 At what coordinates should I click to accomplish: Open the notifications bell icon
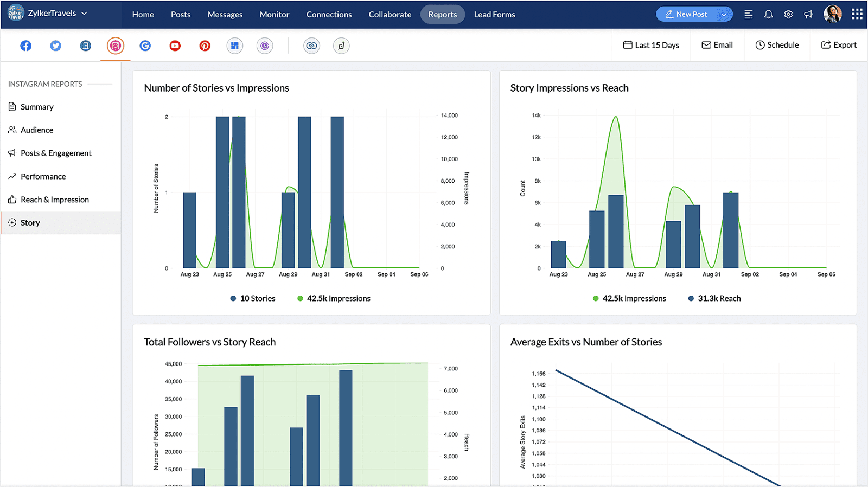pyautogui.click(x=768, y=15)
